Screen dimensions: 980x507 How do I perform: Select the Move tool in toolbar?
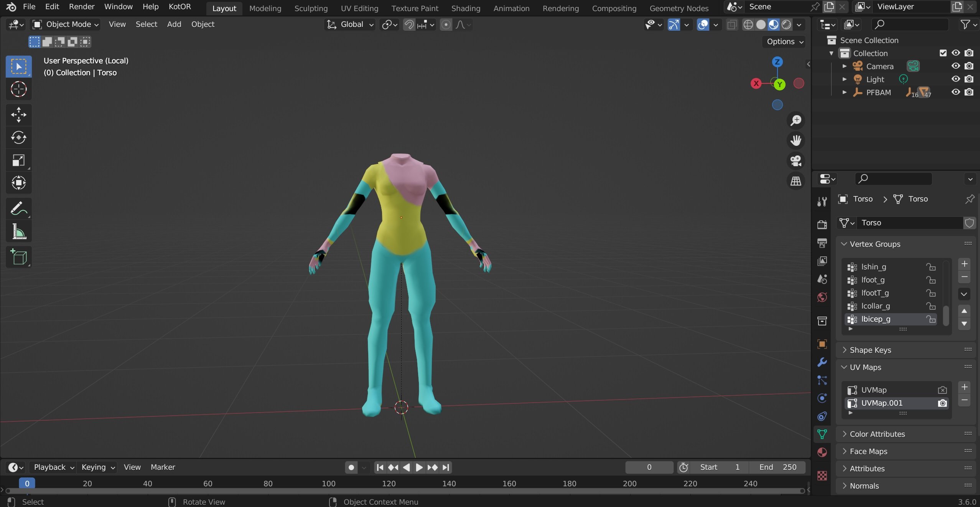coord(18,114)
